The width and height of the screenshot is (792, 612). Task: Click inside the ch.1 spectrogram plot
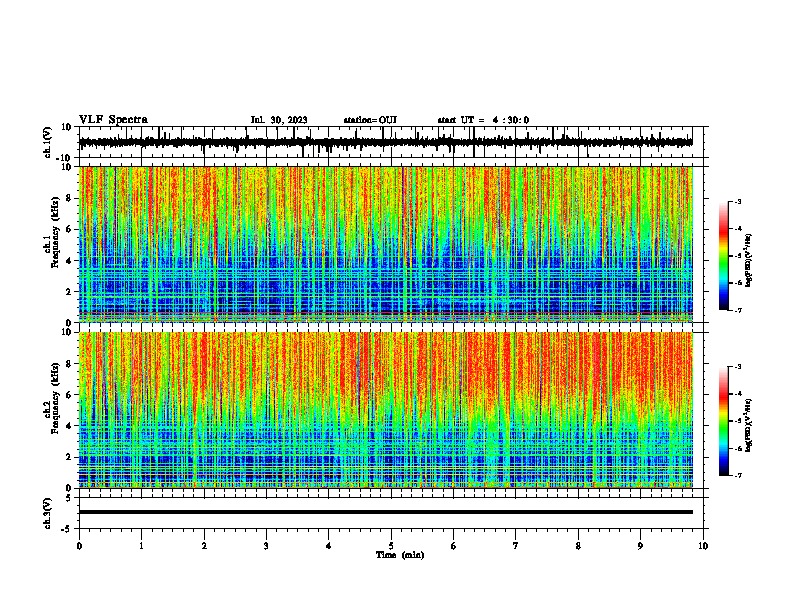click(x=386, y=244)
